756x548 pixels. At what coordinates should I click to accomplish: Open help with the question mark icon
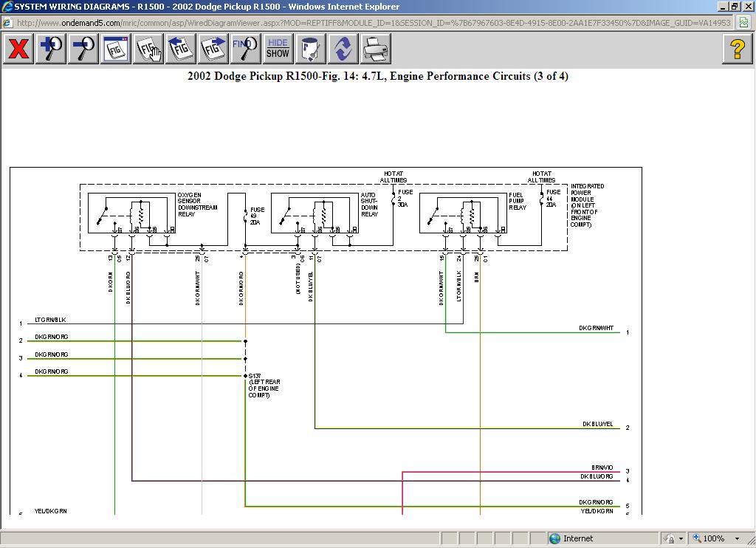click(x=737, y=49)
